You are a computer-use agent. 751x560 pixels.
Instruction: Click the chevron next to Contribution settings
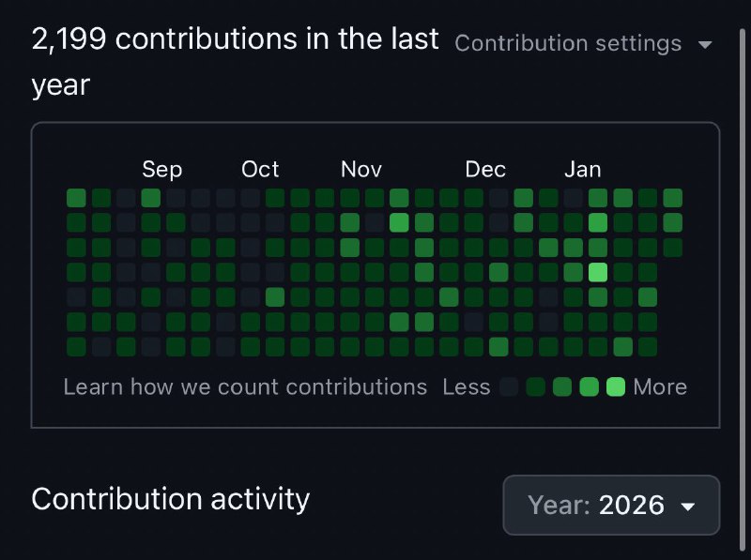click(704, 43)
